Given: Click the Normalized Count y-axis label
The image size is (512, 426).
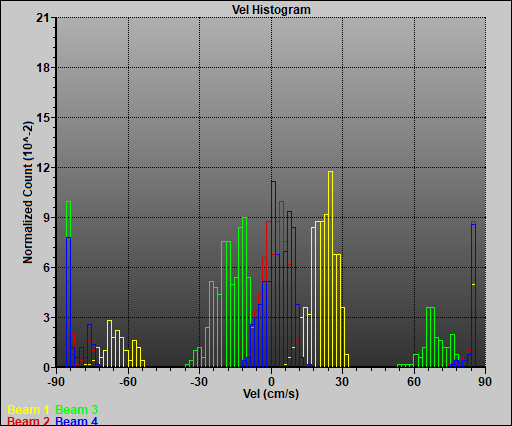Looking at the screenshot, I should point(28,192).
